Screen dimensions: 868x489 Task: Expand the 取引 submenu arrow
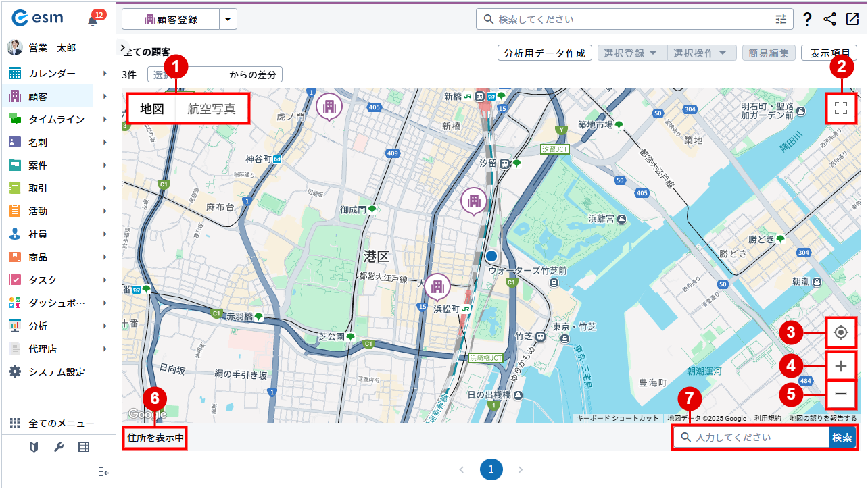pos(105,188)
